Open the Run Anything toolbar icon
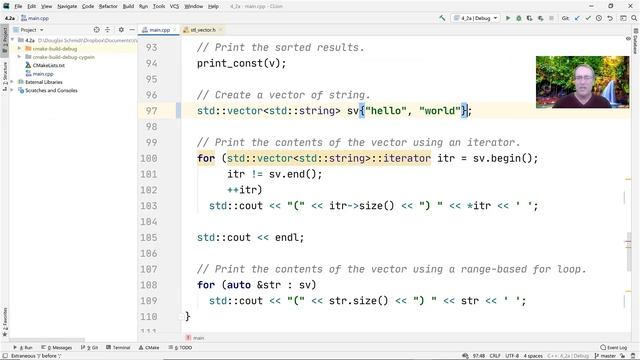The width and height of the screenshot is (640, 360). [623, 18]
